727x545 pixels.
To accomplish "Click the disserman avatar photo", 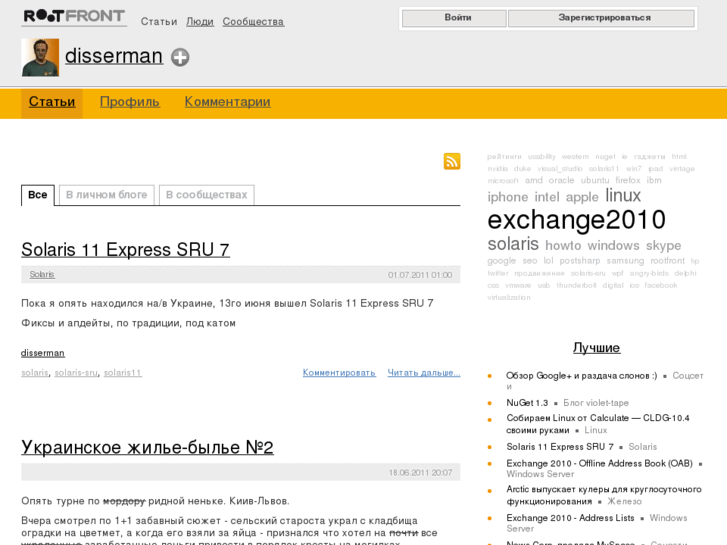I will 40,58.
